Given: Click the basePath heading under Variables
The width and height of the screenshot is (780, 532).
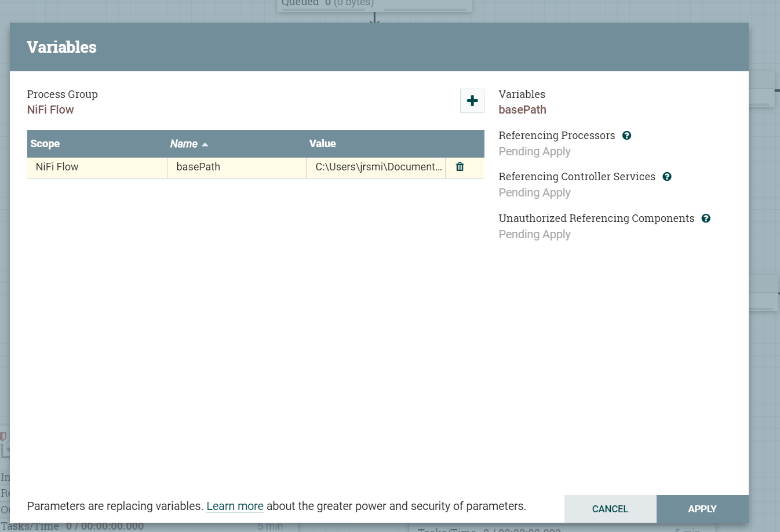Looking at the screenshot, I should [x=522, y=110].
